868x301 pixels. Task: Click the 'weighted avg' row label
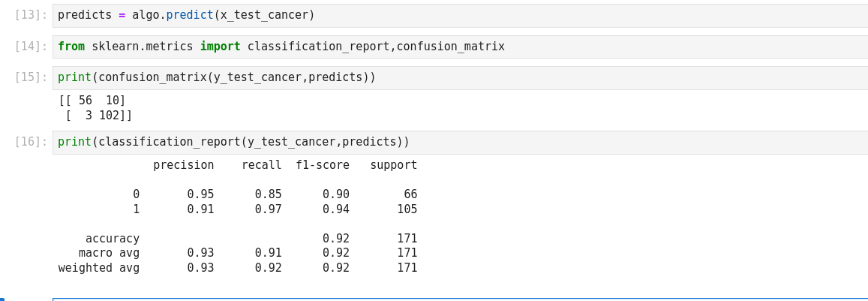point(99,268)
